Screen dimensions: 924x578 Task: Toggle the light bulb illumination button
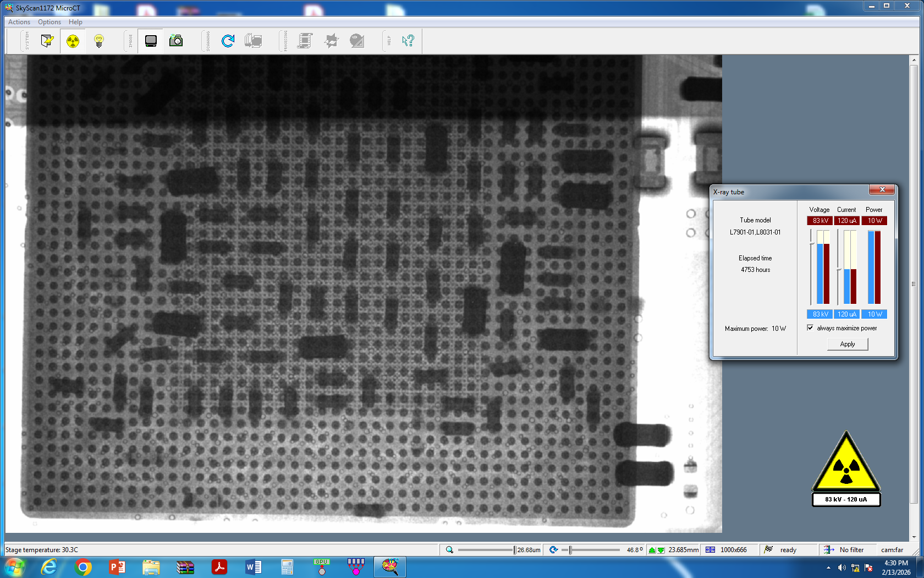point(99,41)
